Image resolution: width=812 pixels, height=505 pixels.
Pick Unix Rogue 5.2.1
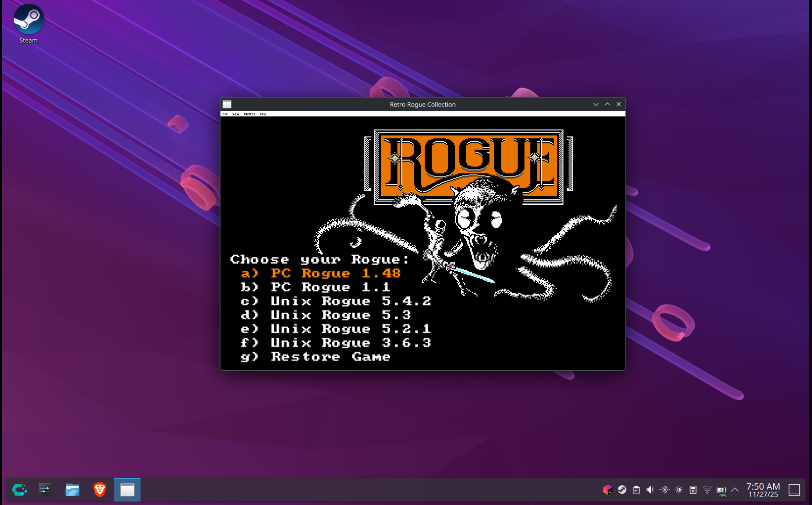(336, 329)
